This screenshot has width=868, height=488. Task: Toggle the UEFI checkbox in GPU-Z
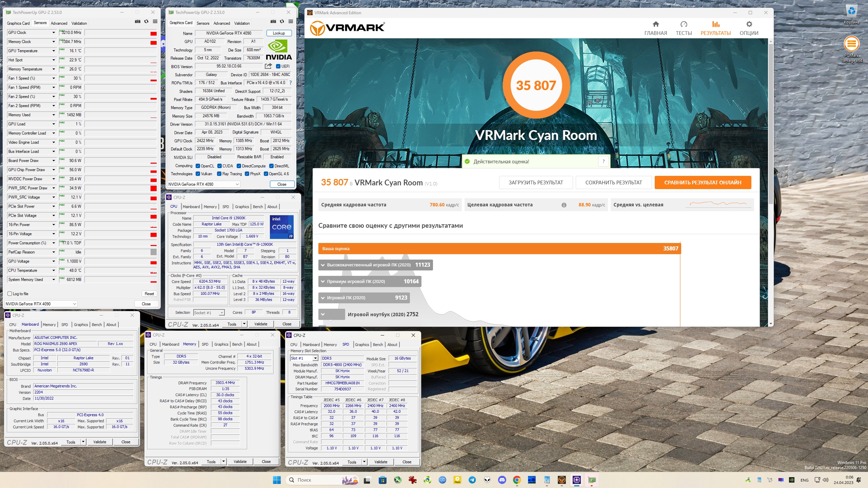278,66
